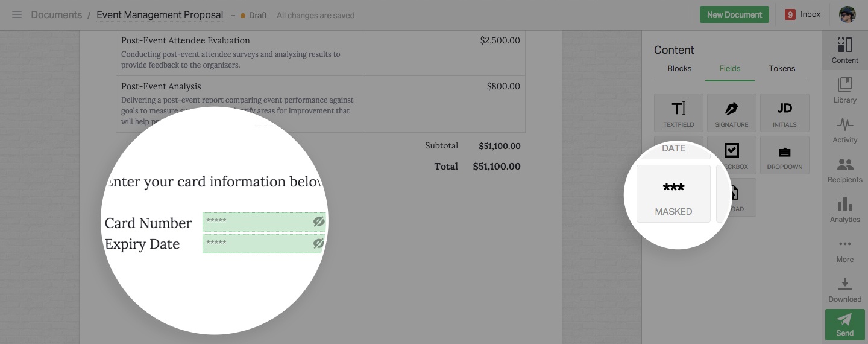The width and height of the screenshot is (868, 344).
Task: Open the More options in sidebar
Action: 844,250
